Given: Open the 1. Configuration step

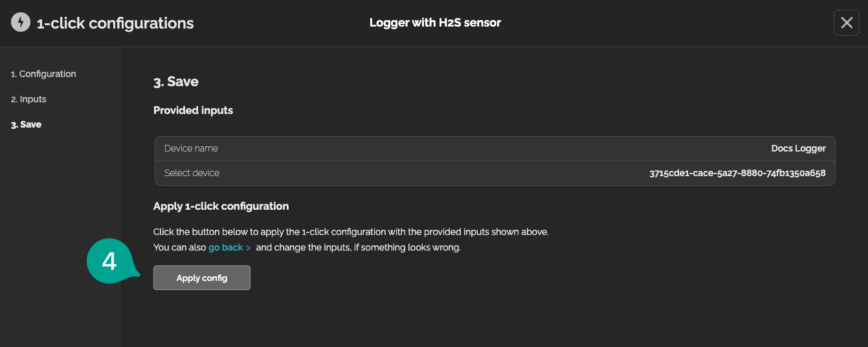Looking at the screenshot, I should (43, 74).
